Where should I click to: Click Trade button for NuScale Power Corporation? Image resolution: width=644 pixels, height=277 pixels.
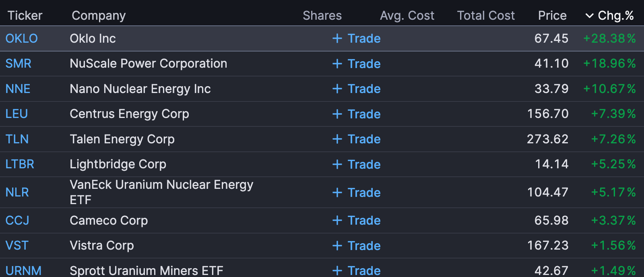click(357, 64)
